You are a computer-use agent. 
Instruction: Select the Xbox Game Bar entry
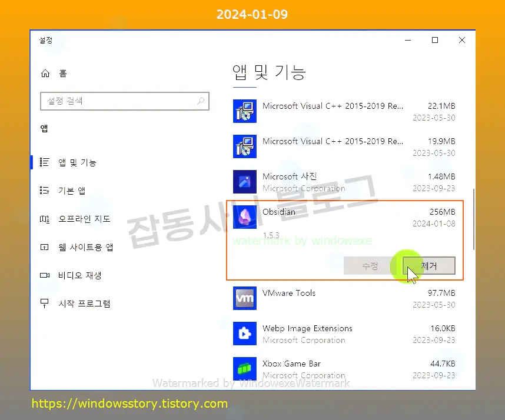click(x=344, y=369)
